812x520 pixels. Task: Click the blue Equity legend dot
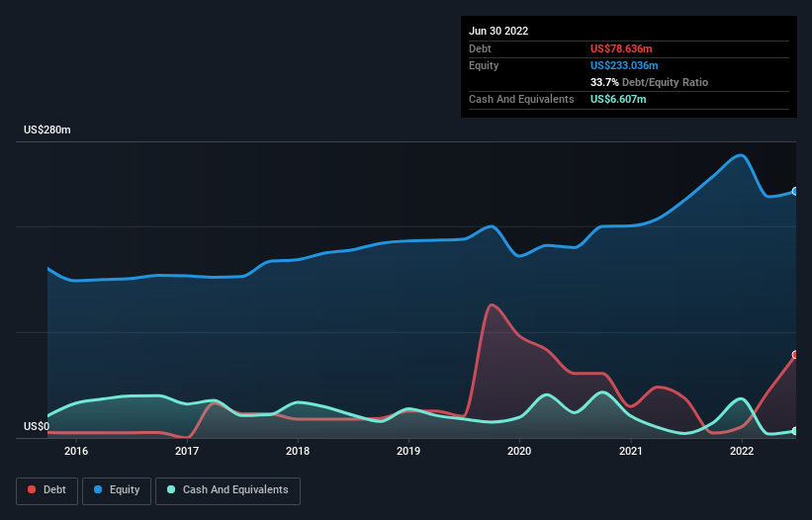[98, 489]
